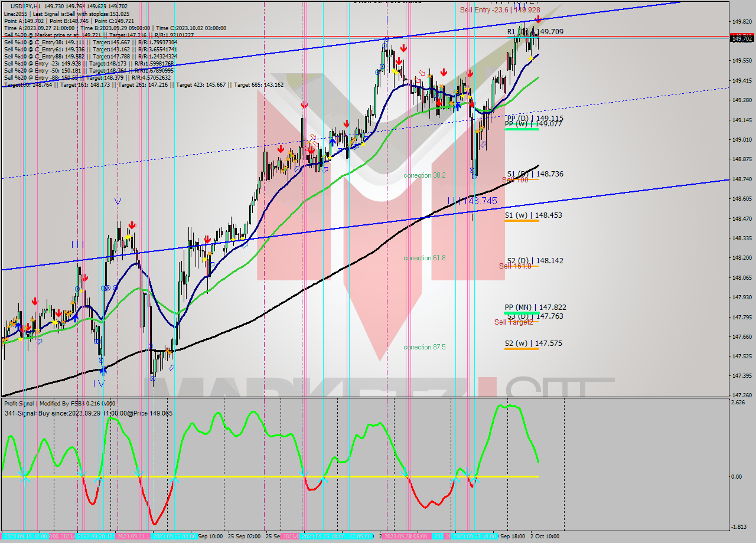Click the '25 Sep 02:00' time axis label

[x=244, y=537]
